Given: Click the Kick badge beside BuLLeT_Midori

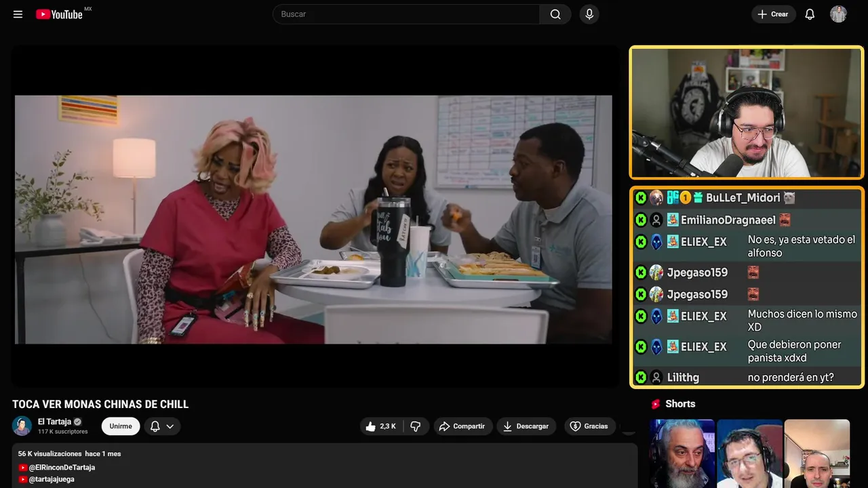Looking at the screenshot, I should [641, 198].
